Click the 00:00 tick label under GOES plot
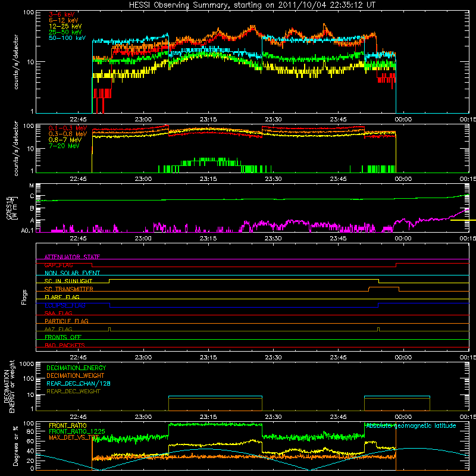 (x=403, y=239)
